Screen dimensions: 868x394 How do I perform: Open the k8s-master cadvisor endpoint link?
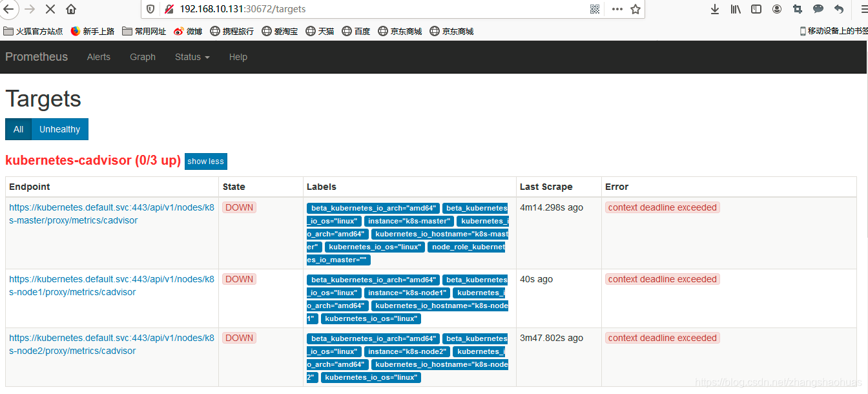(x=112, y=214)
